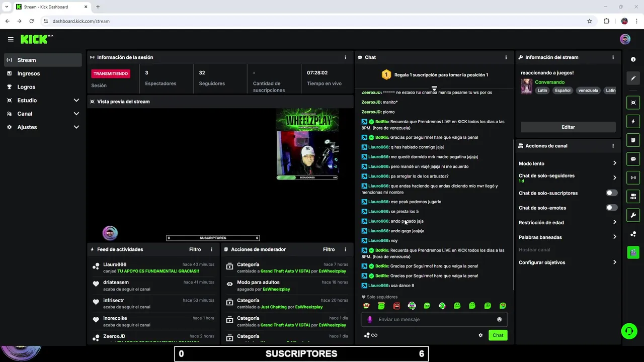The width and height of the screenshot is (644, 362).
Task: Click the channel points dots icon in right sidebar
Action: pos(633,234)
